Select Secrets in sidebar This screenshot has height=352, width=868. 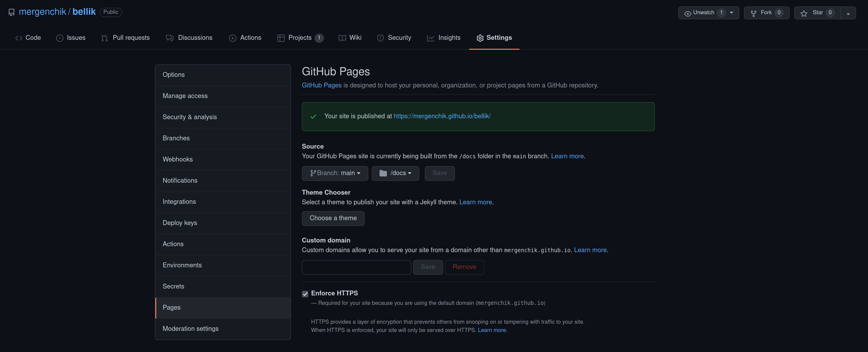pyautogui.click(x=223, y=286)
